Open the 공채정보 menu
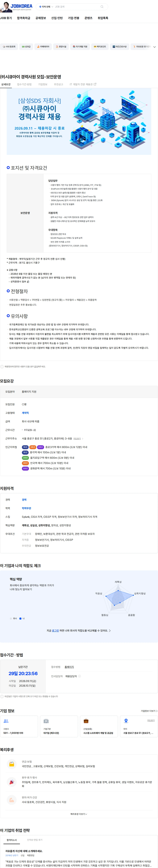158x868 pixels. 40,18
